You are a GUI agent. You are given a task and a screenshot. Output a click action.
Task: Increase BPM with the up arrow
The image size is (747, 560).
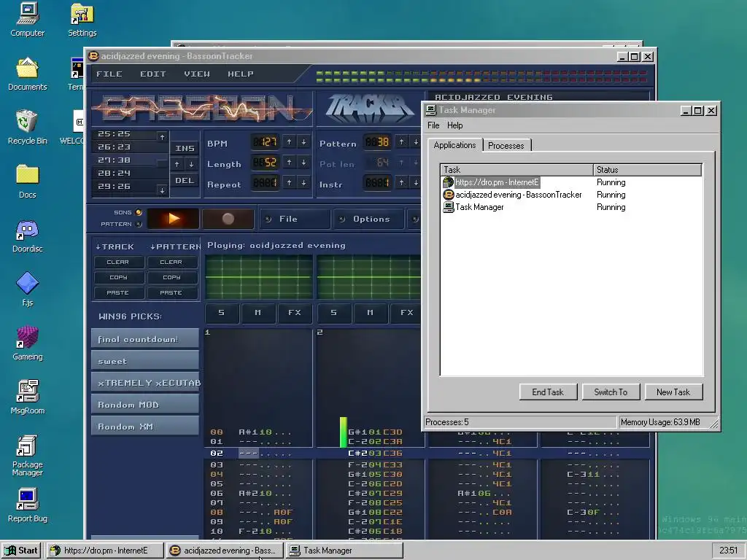[x=289, y=142]
